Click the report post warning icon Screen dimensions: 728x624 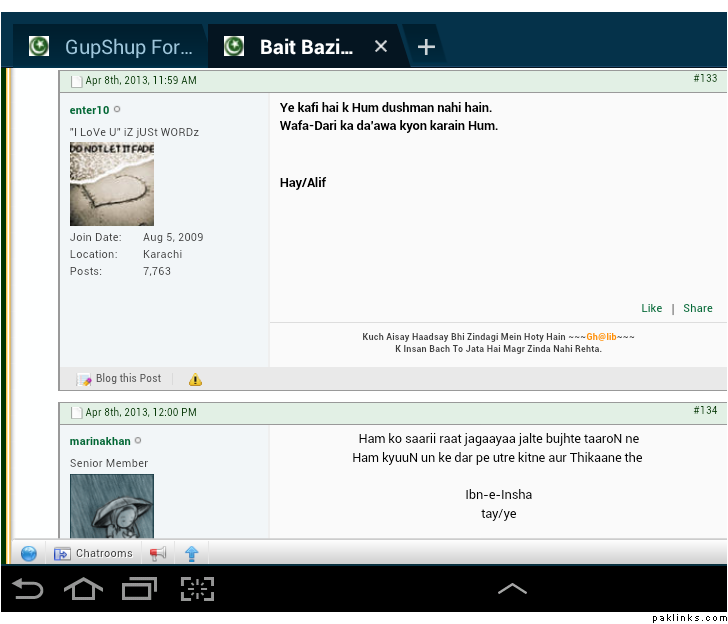[x=195, y=379]
